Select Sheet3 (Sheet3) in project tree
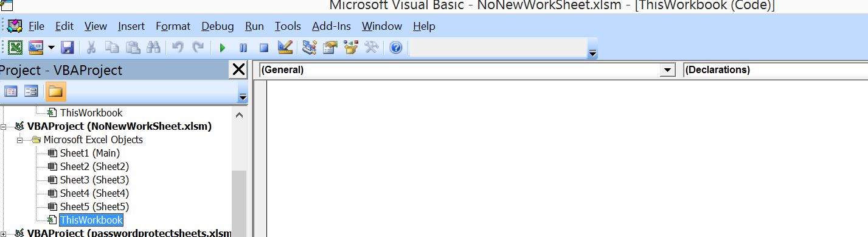The height and width of the screenshot is (237, 868). point(94,180)
